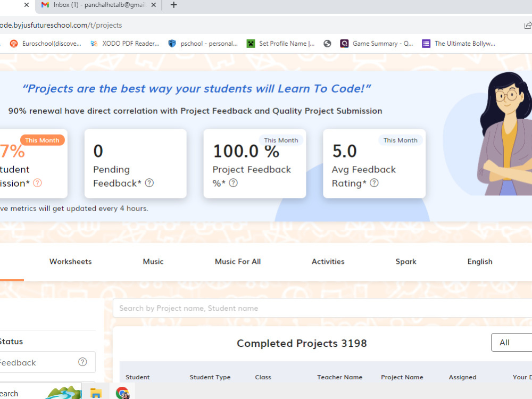Click the Student Type column header
Viewport: 532px width, 399px height.
coord(210,377)
